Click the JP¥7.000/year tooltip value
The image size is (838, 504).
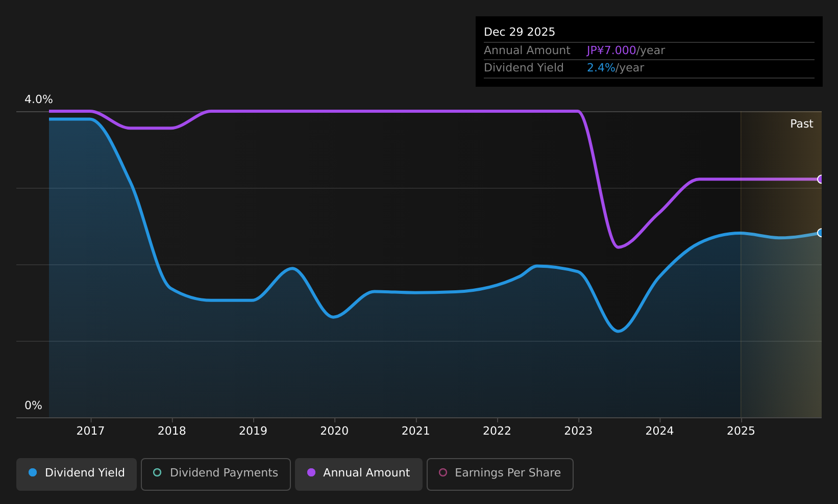pos(626,51)
